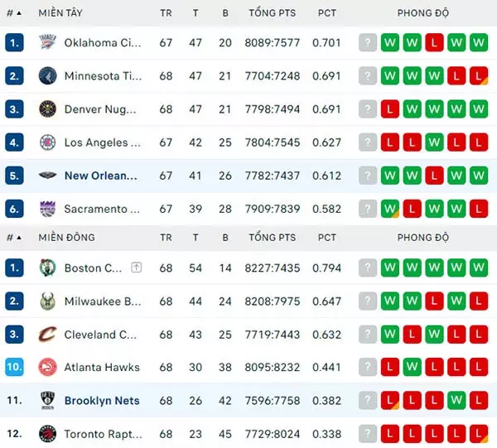
Task: Select the Los Angeles Clippers logo
Action: [x=47, y=142]
